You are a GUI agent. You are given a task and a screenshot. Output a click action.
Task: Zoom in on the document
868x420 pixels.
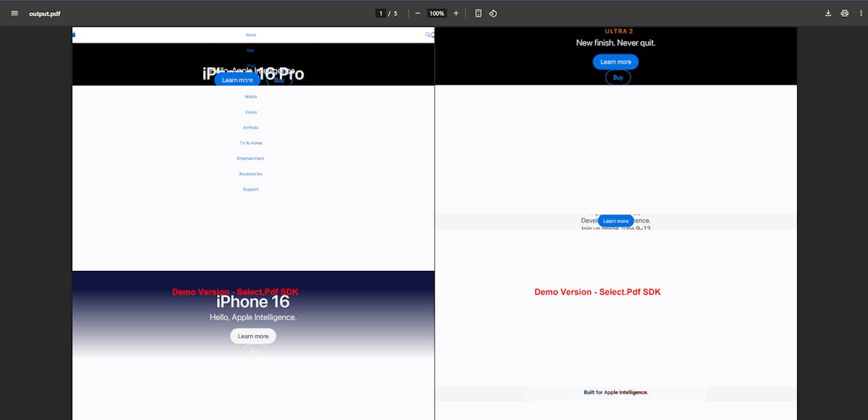(x=456, y=13)
